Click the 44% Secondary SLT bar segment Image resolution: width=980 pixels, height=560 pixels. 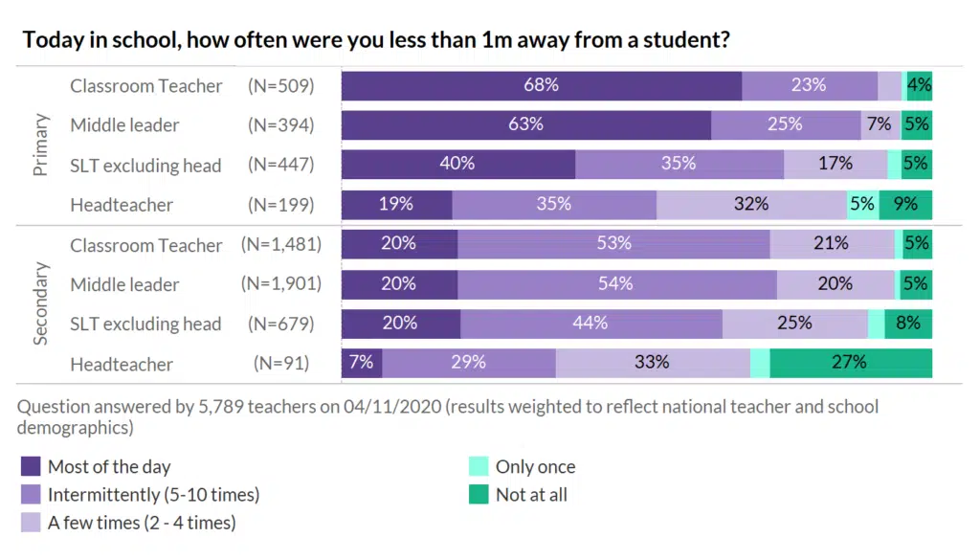coord(590,324)
